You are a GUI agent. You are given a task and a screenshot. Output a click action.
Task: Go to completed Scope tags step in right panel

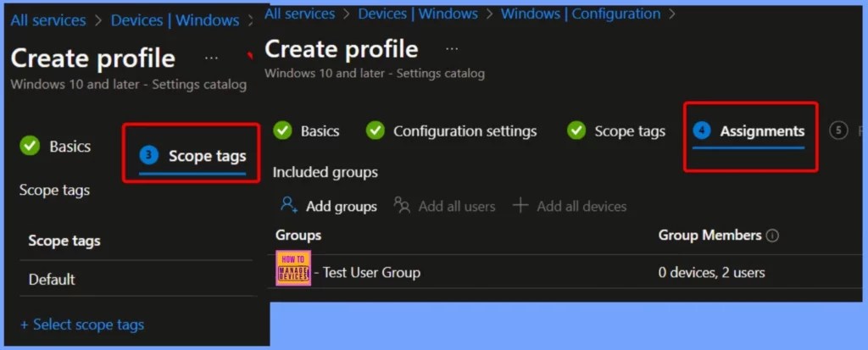coord(630,131)
